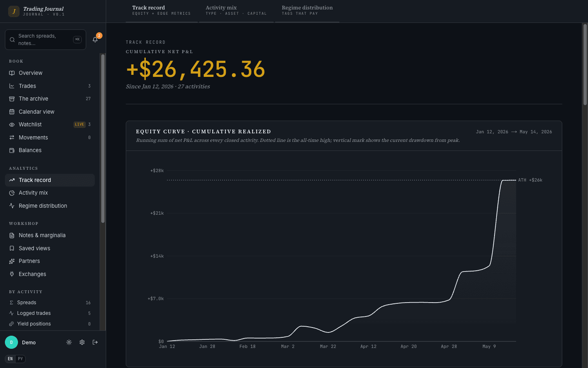Click the Balances wallet icon
The height and width of the screenshot is (368, 588).
click(x=12, y=150)
